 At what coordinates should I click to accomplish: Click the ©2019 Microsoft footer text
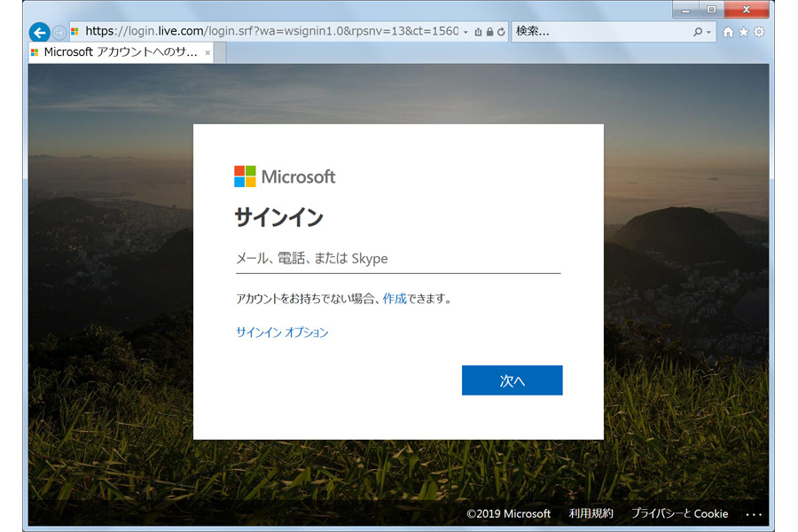click(508, 513)
